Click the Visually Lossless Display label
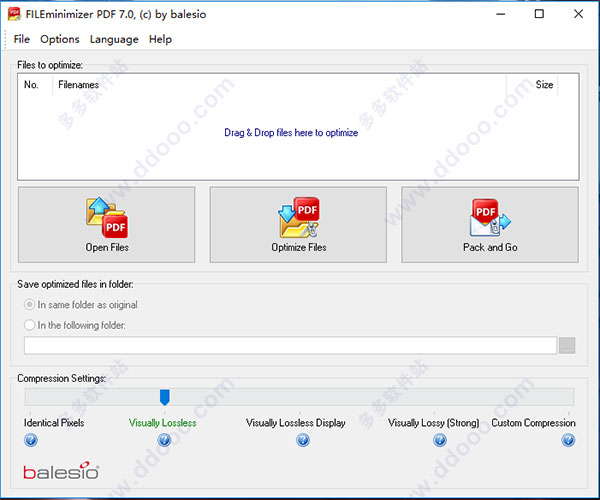Image resolution: width=600 pixels, height=500 pixels. click(296, 423)
